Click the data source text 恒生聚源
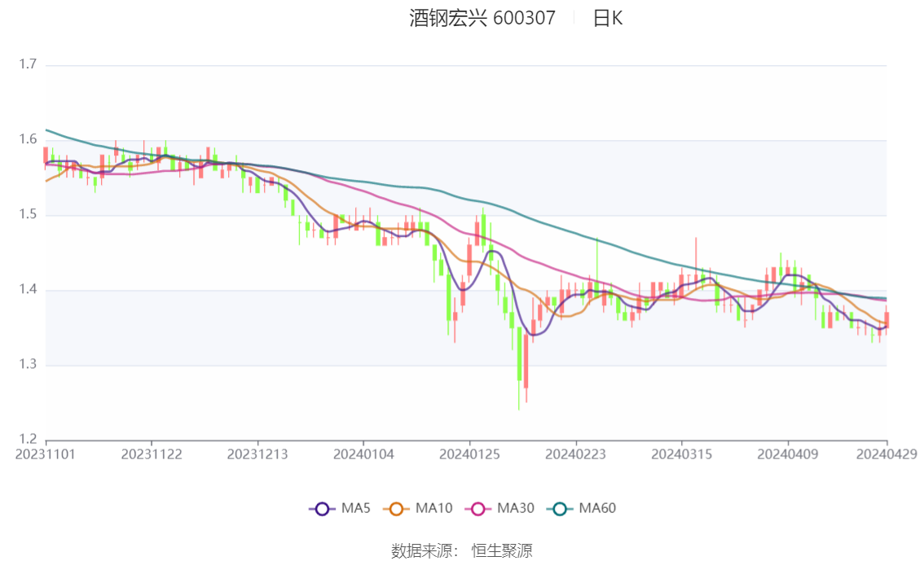Screen dimensions: 924x561 pos(502,551)
